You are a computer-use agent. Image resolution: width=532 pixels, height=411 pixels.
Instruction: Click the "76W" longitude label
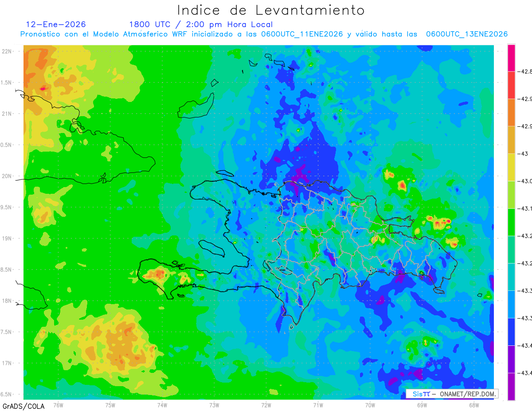(x=58, y=405)
